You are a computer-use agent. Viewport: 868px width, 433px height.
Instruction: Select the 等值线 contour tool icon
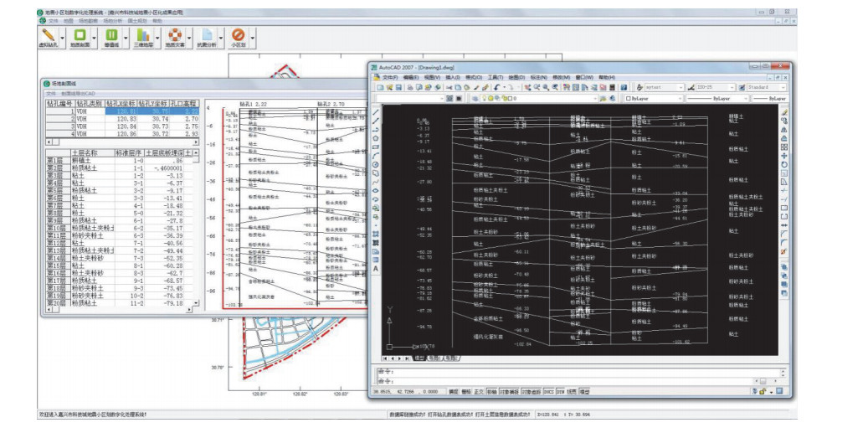110,35
